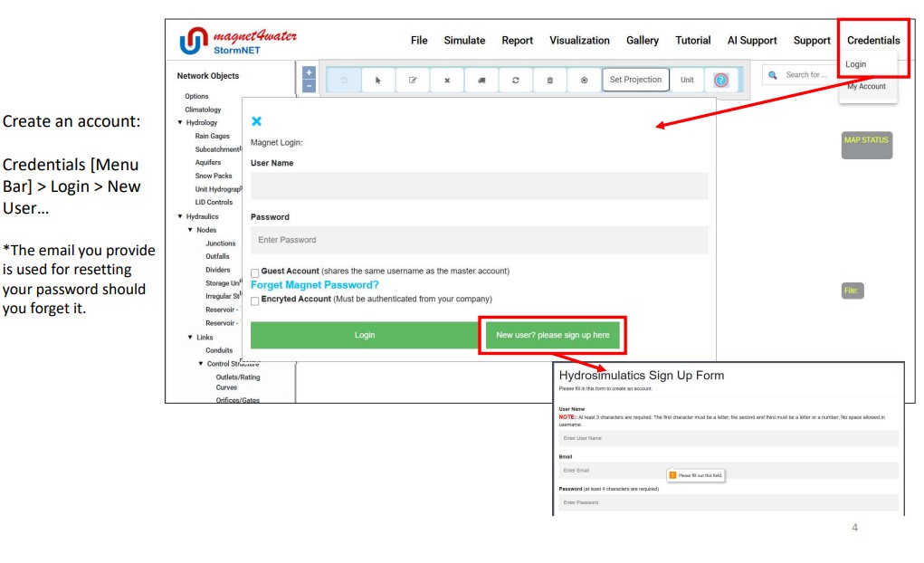Select Subcatchments tree item
The height and width of the screenshot is (563, 924).
218,149
